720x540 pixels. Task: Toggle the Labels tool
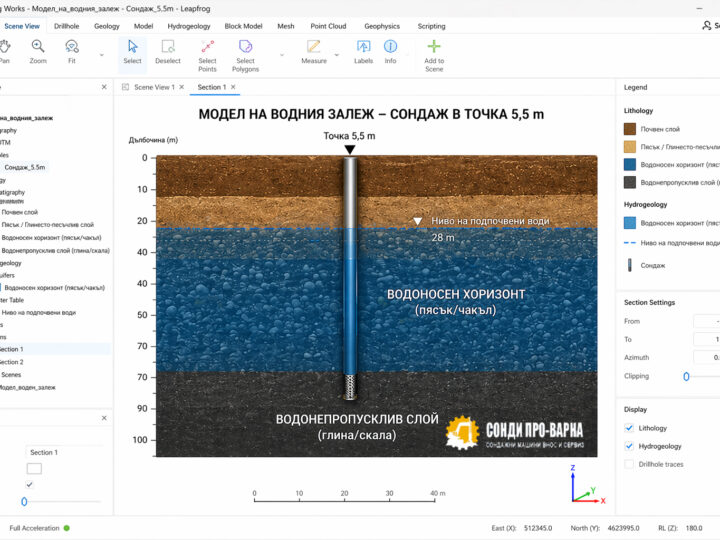pyautogui.click(x=363, y=51)
